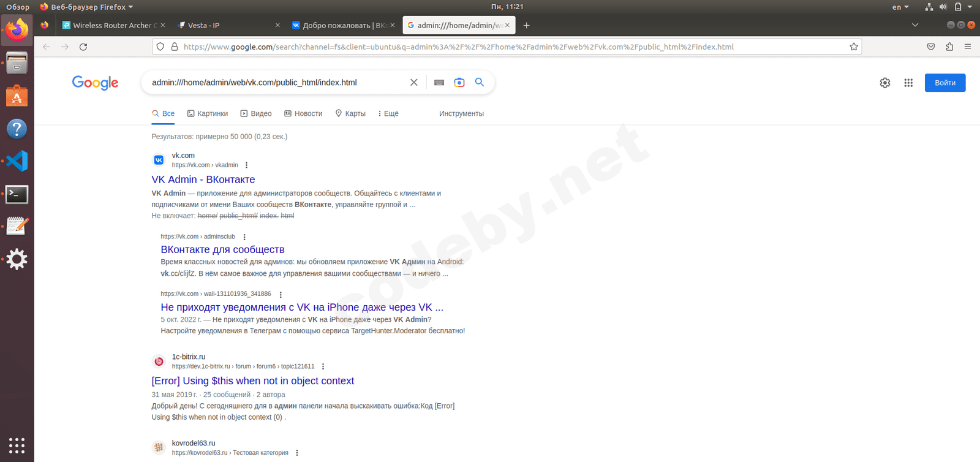Open options for the wall-131101936 result
Image resolution: width=980 pixels, height=462 pixels.
click(x=281, y=295)
